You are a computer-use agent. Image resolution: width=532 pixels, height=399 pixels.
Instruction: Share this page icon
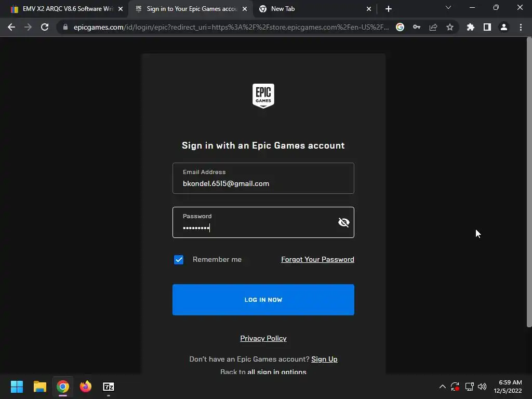[433, 27]
